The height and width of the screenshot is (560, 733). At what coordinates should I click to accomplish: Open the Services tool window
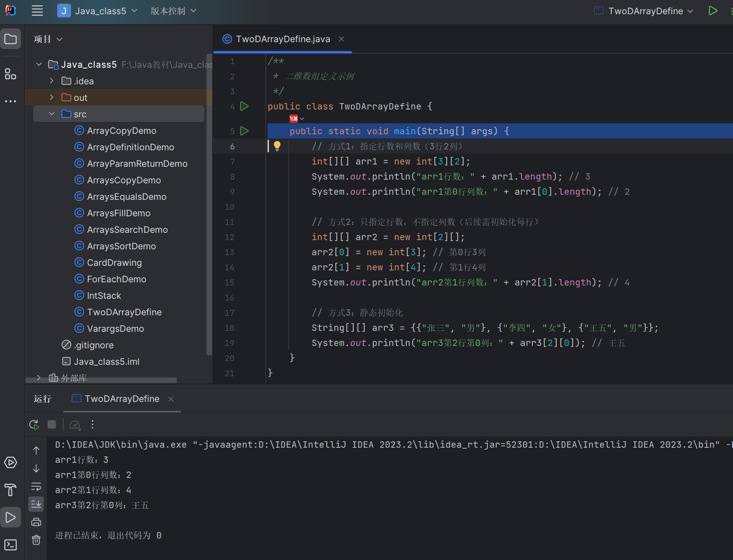point(11,462)
